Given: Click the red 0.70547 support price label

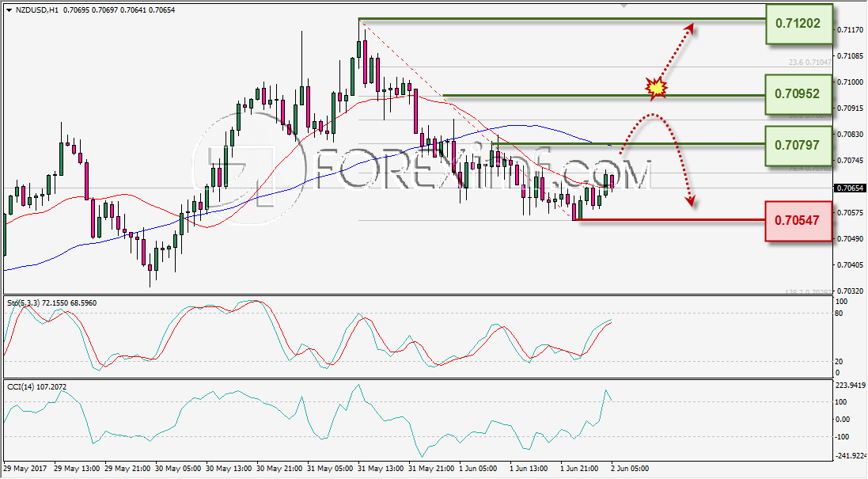Looking at the screenshot, I should (799, 221).
